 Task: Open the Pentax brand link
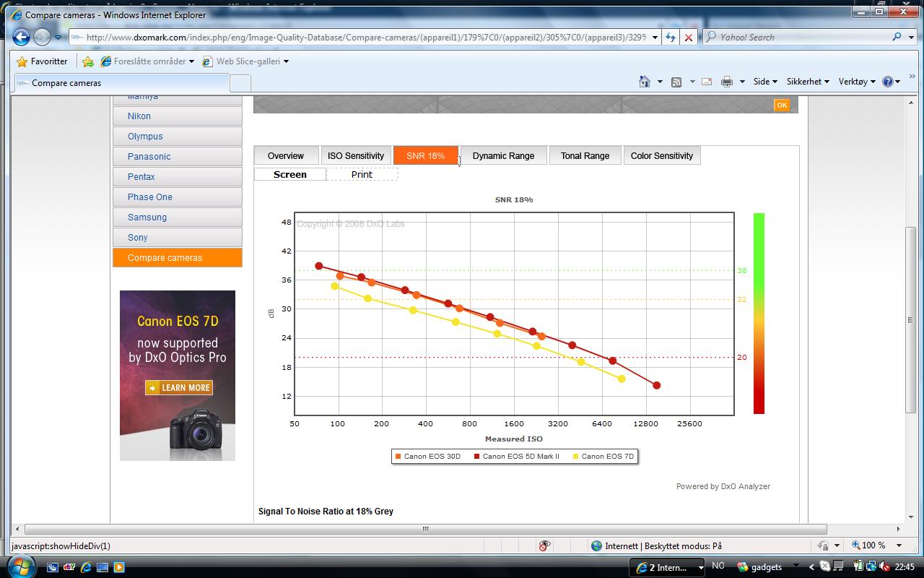tap(178, 177)
